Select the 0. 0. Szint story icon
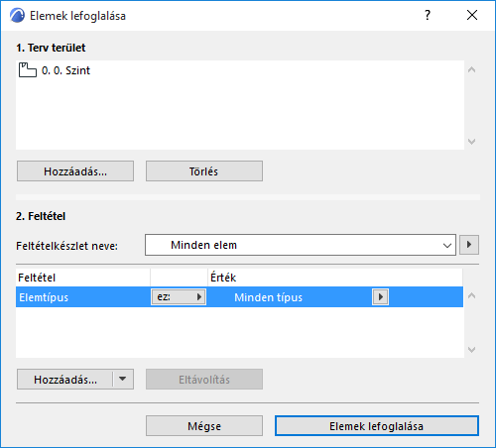Screen dimensions: 496x448 tap(28, 70)
